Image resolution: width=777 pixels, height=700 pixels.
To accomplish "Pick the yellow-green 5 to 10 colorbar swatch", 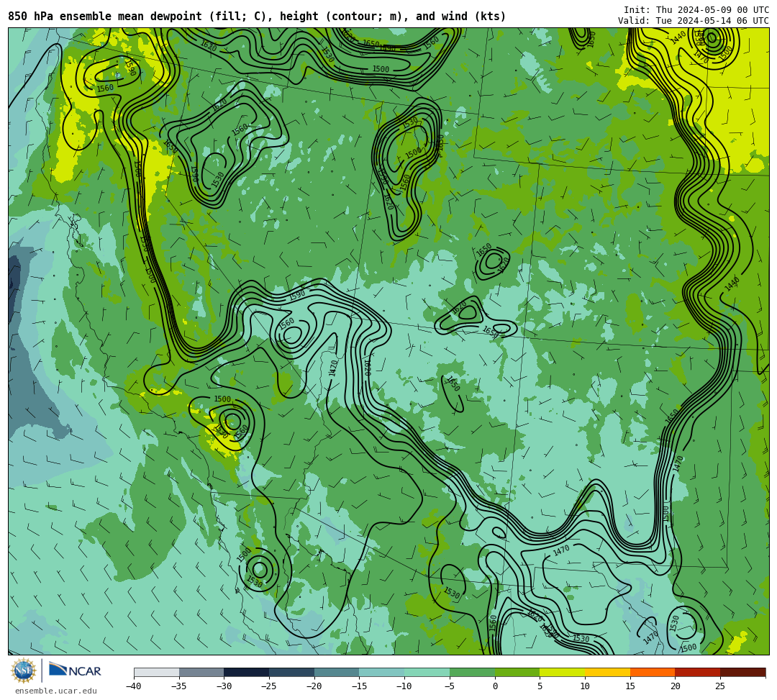I will click(x=563, y=672).
